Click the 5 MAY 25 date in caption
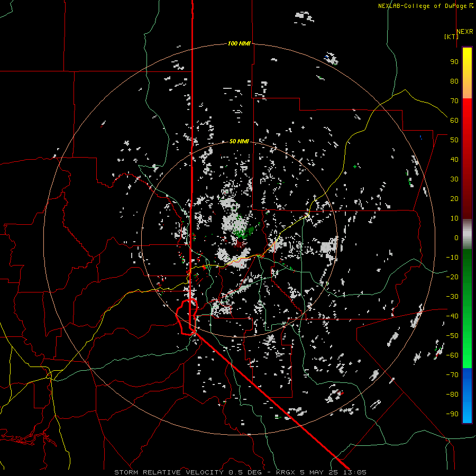476x476 pixels. click(x=319, y=472)
